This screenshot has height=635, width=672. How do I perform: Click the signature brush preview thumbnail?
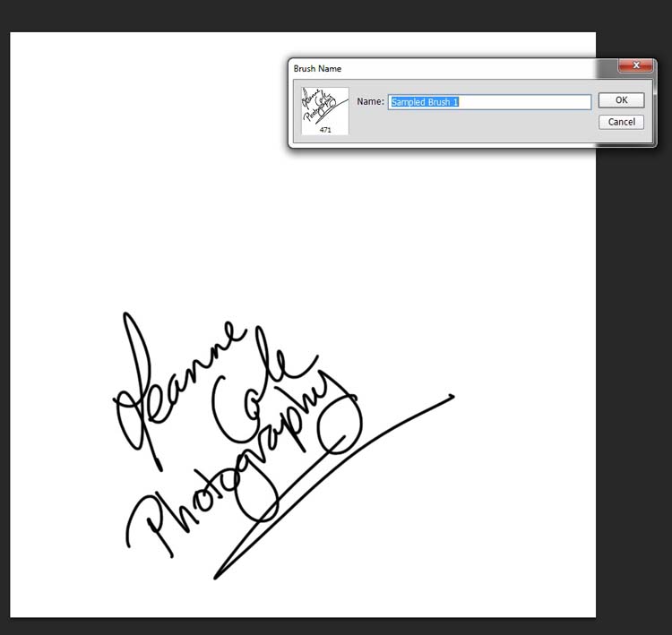click(x=324, y=107)
